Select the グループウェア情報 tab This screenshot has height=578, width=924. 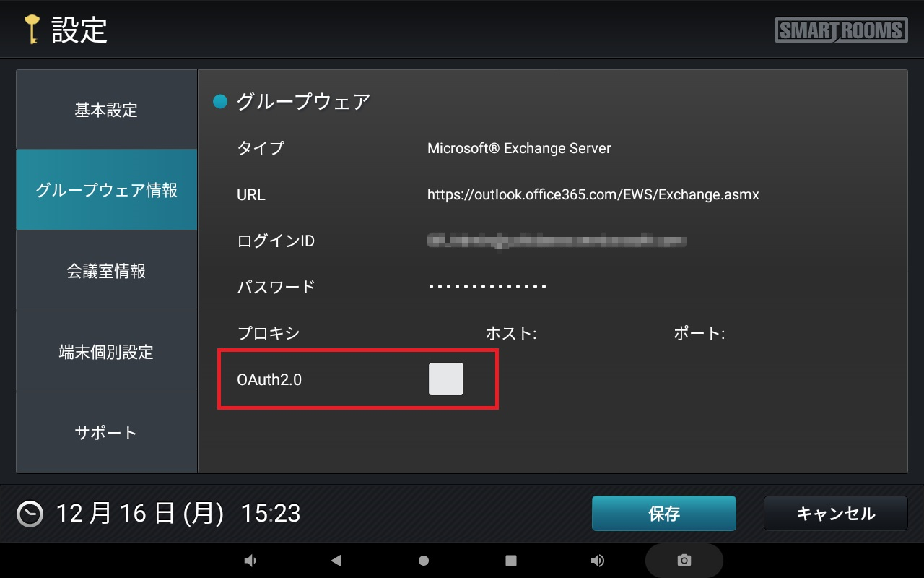(x=106, y=190)
